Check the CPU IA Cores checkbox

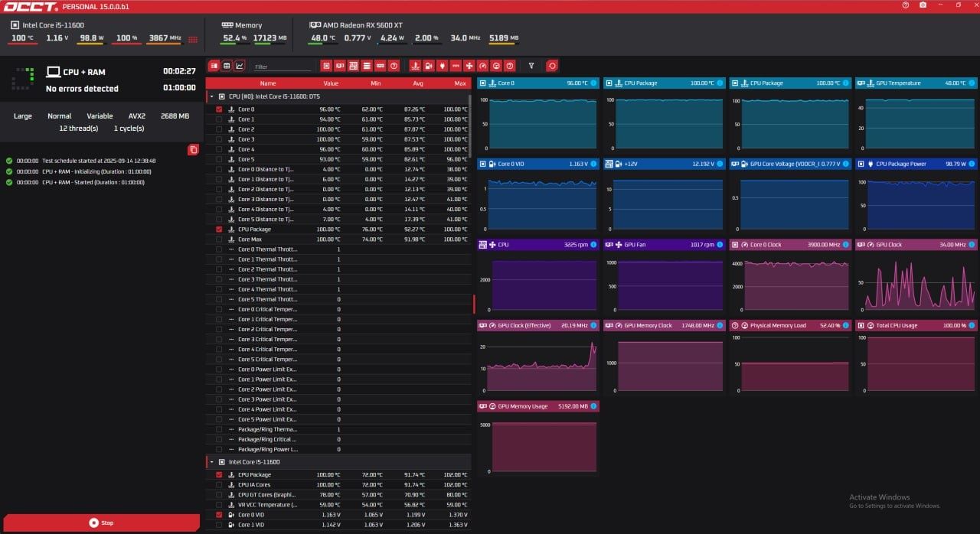click(219, 485)
